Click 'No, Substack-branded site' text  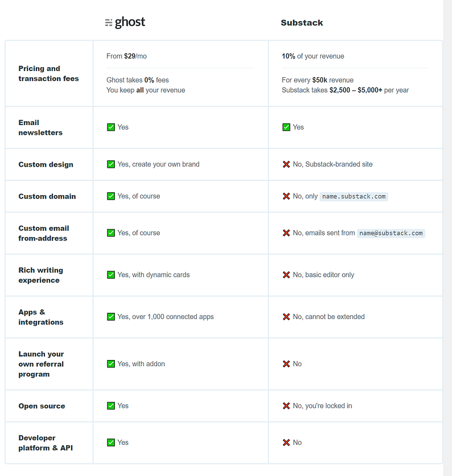pos(333,164)
